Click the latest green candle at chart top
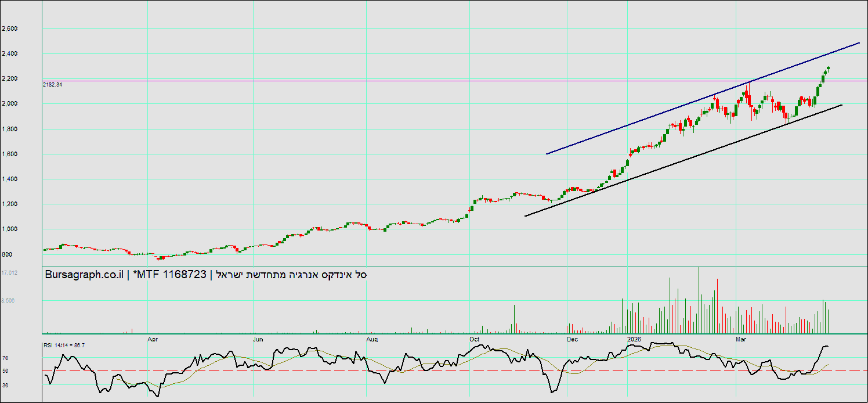The width and height of the screenshot is (868, 403). tap(828, 68)
